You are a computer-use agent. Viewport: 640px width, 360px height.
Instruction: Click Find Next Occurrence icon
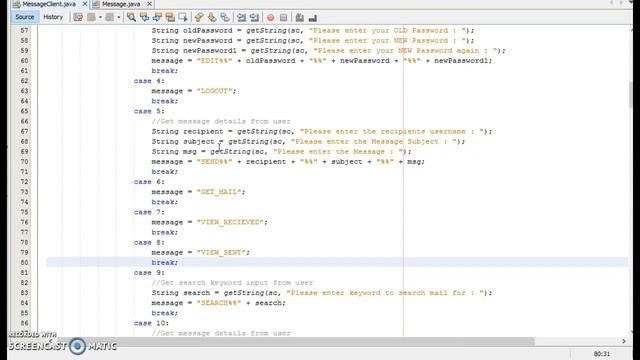[x=157, y=18]
